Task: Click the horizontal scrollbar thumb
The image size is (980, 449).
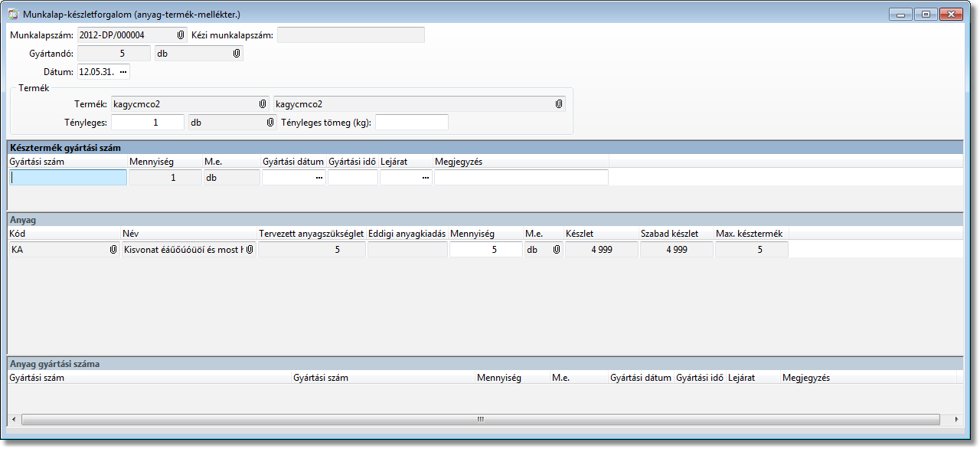Action: click(x=481, y=419)
